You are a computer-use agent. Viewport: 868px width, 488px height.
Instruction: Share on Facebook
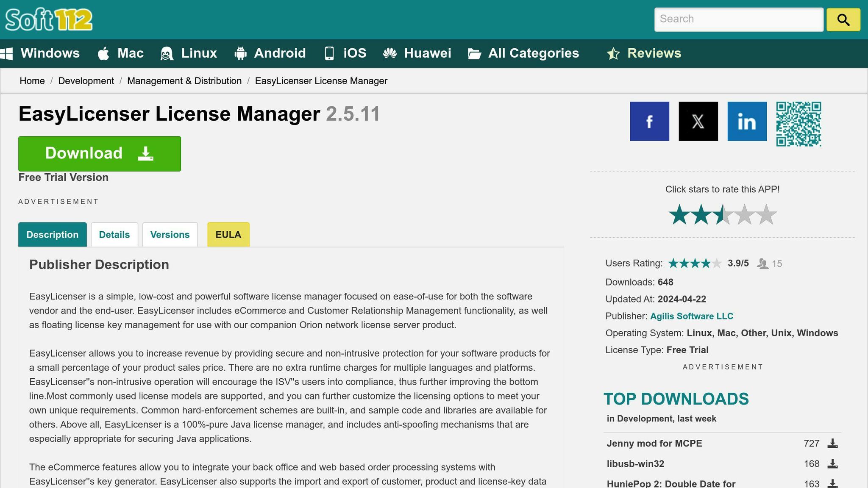tap(649, 121)
